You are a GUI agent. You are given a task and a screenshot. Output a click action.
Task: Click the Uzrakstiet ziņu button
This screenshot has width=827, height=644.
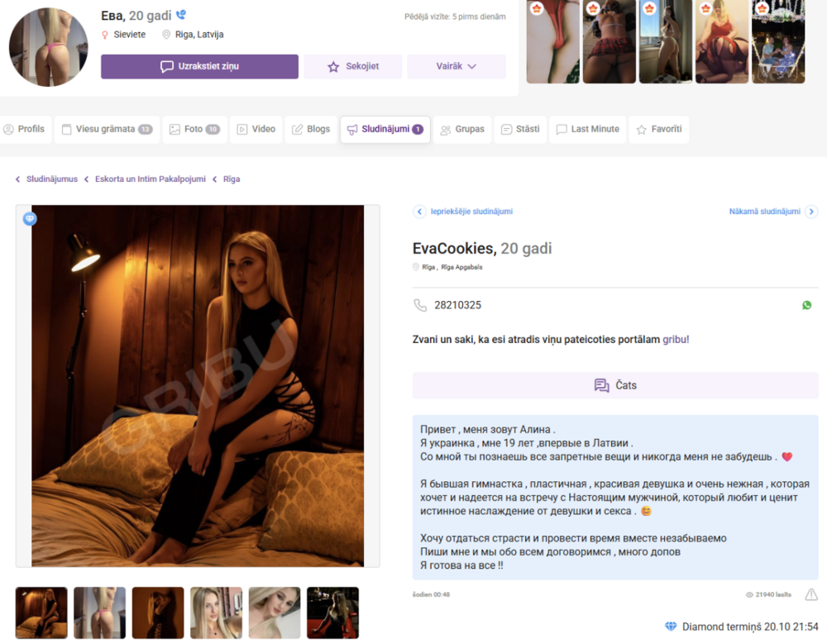[x=198, y=66]
